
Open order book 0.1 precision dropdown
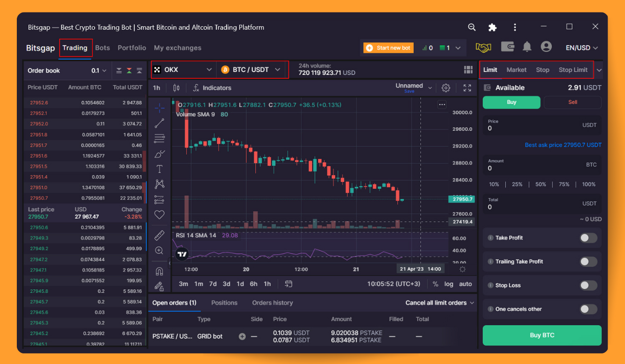(x=99, y=71)
